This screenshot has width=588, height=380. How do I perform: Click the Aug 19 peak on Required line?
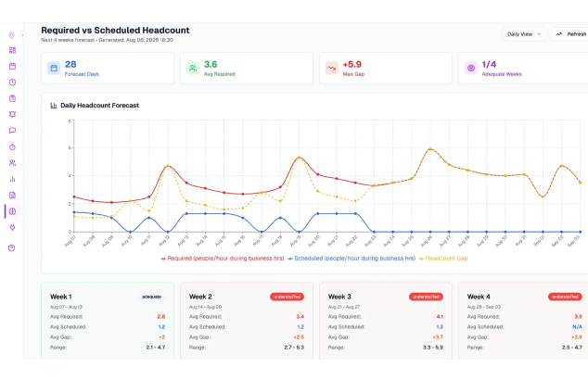coord(299,157)
